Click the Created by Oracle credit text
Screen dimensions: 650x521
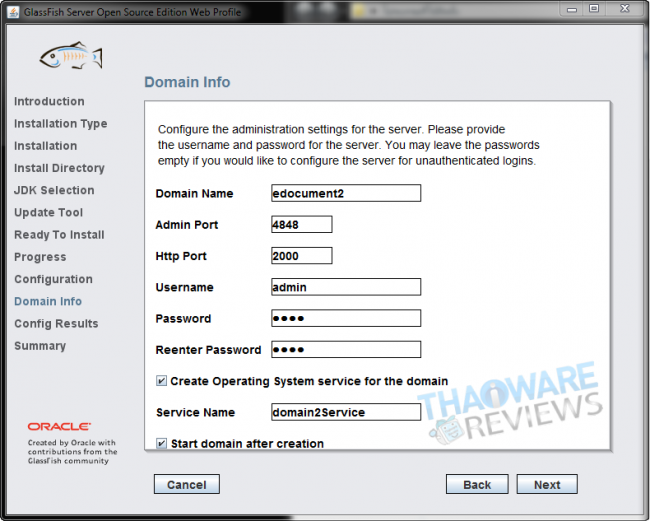pos(73,452)
